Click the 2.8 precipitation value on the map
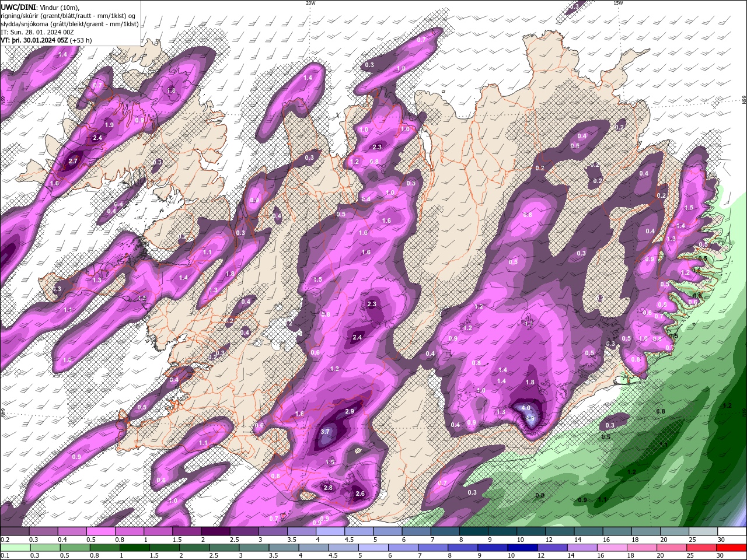The image size is (747, 560). coord(328,488)
